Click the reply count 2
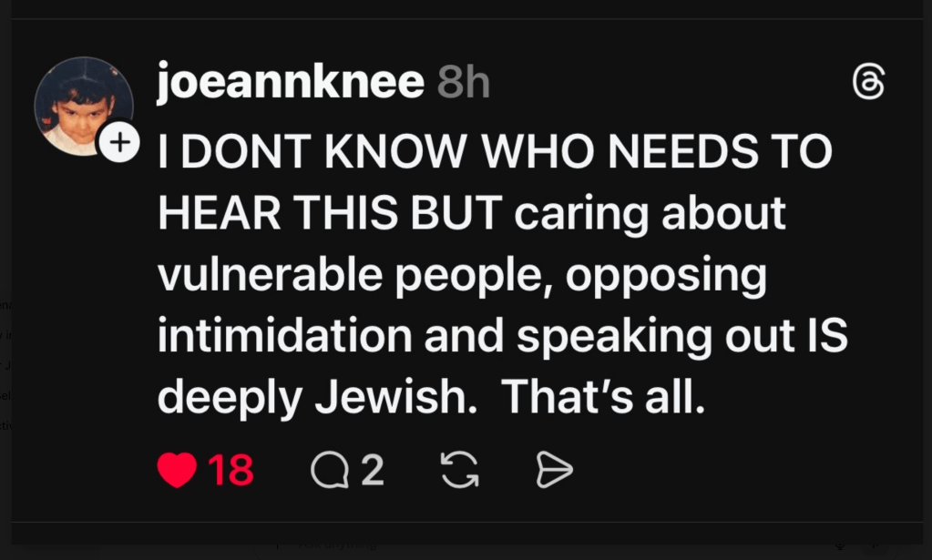 [372, 470]
